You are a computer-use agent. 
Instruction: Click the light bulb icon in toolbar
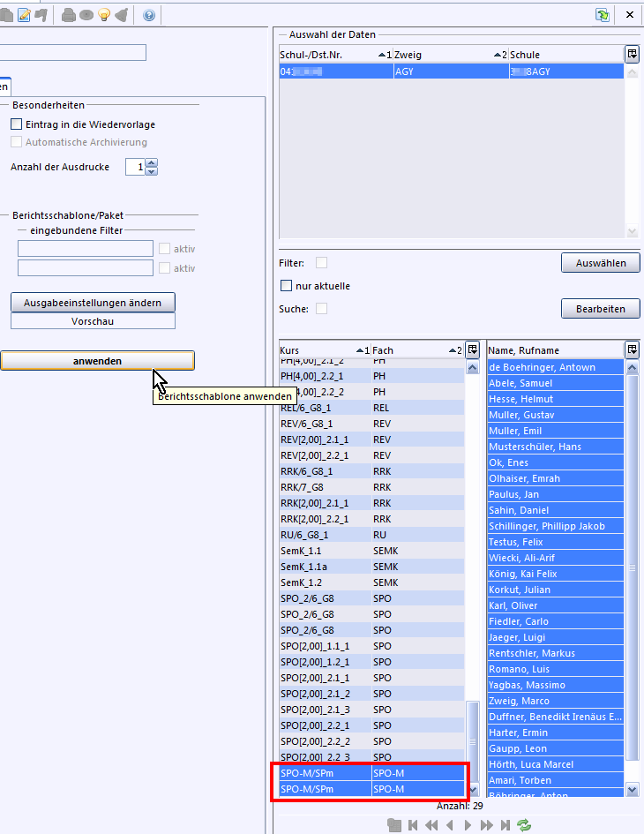103,14
